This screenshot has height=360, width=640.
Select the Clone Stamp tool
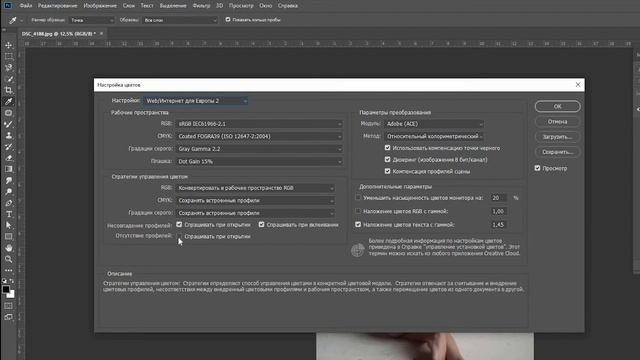tap(9, 135)
